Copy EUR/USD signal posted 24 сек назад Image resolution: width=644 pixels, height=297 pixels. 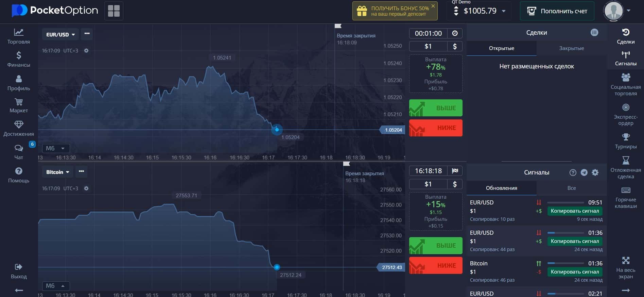coord(575,241)
